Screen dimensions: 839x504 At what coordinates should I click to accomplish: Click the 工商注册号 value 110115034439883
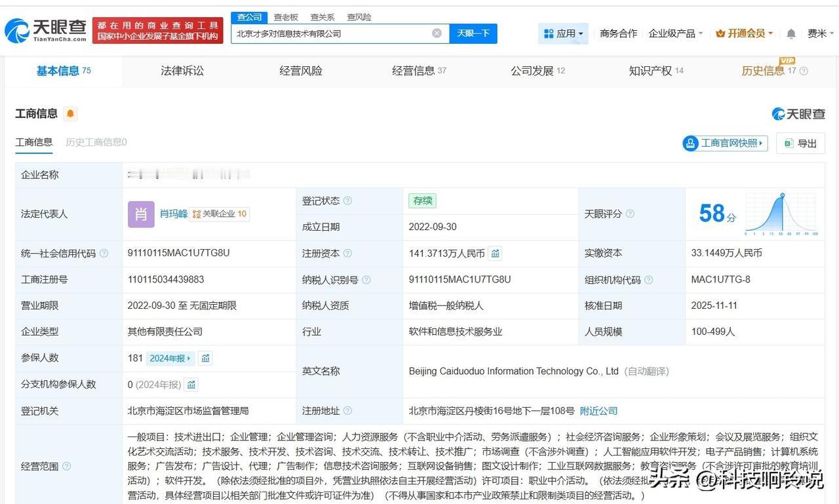click(166, 280)
